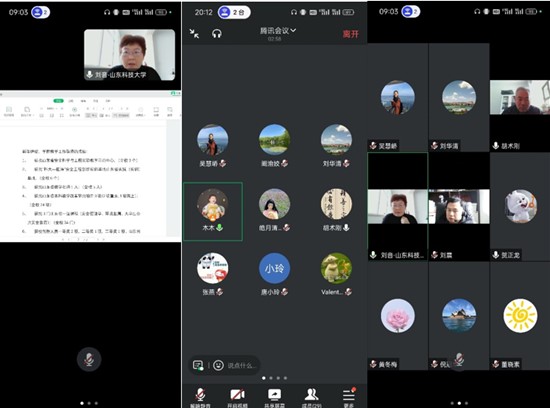The width and height of the screenshot is (550, 408).
Task: Tap the 2台 device pill in middle status bar
Action: 234,12
